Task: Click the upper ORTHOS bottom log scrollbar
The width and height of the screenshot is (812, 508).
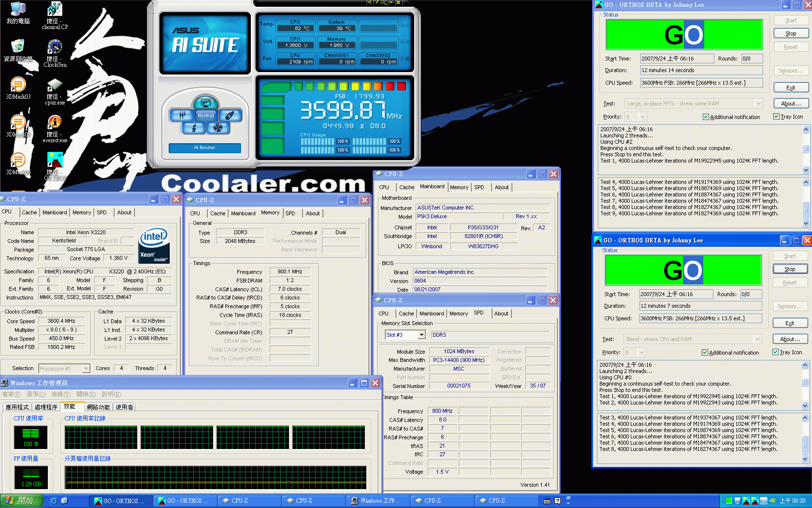Action: click(806, 203)
